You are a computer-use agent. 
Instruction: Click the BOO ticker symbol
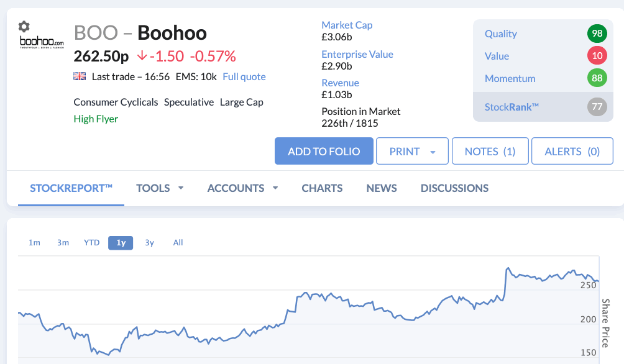tap(96, 33)
